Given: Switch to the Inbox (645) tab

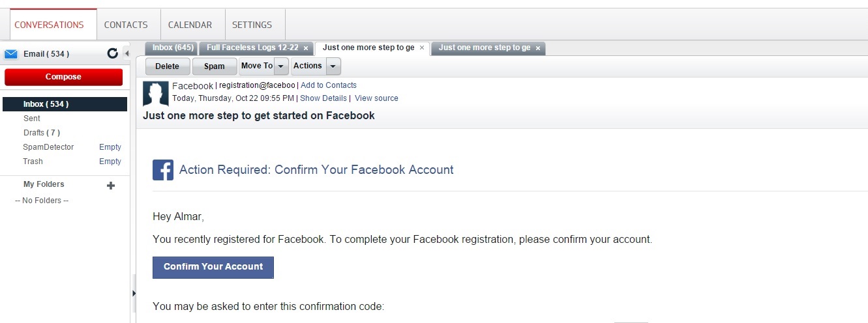Looking at the screenshot, I should pos(173,48).
